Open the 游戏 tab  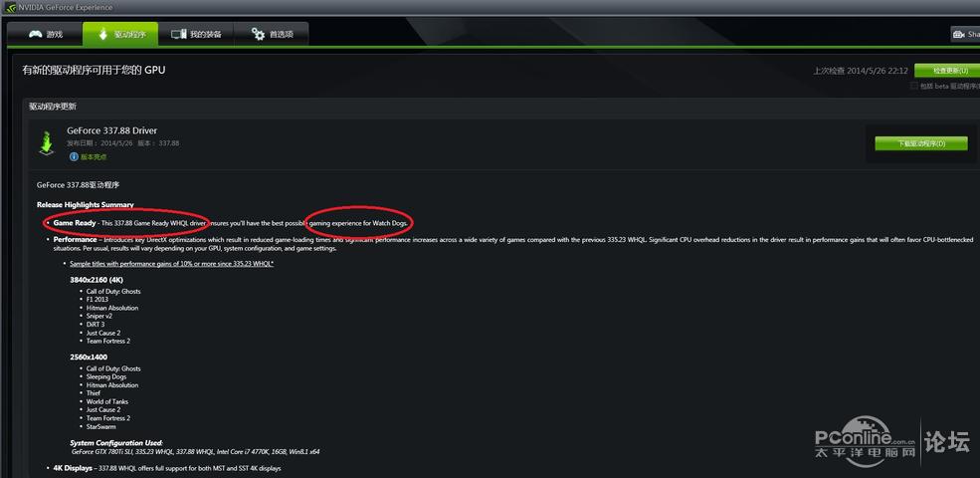tap(45, 34)
